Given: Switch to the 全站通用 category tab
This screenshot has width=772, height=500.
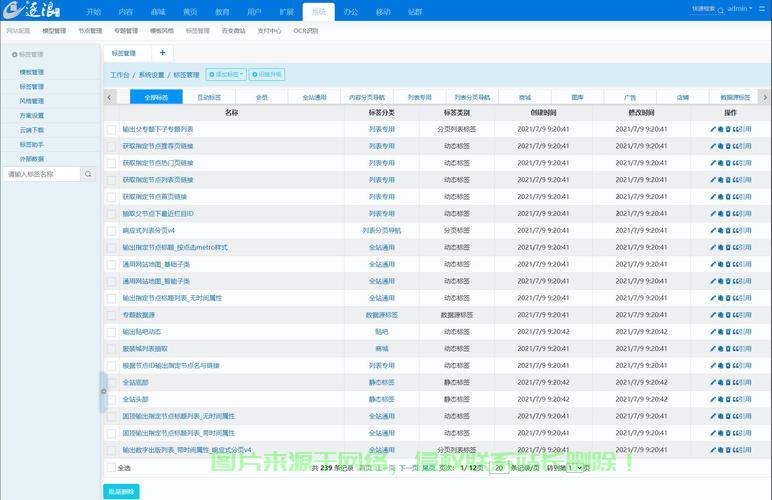Looking at the screenshot, I should pyautogui.click(x=314, y=97).
